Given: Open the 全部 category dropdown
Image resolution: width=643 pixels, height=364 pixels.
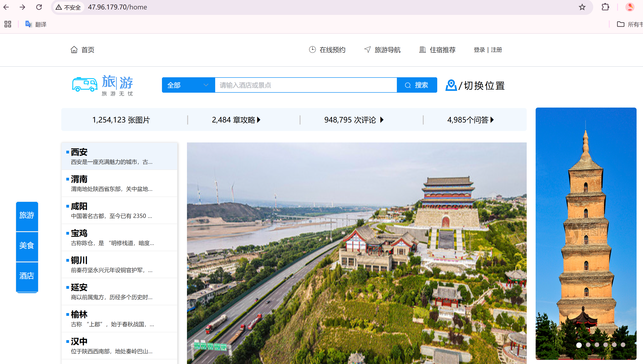Looking at the screenshot, I should pos(188,85).
